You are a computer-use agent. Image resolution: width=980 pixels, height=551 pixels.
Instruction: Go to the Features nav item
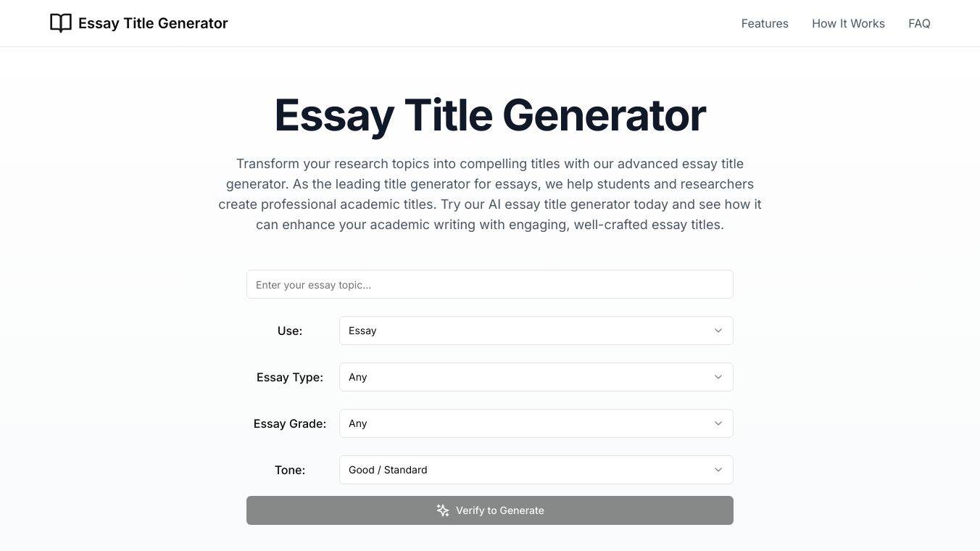(765, 23)
